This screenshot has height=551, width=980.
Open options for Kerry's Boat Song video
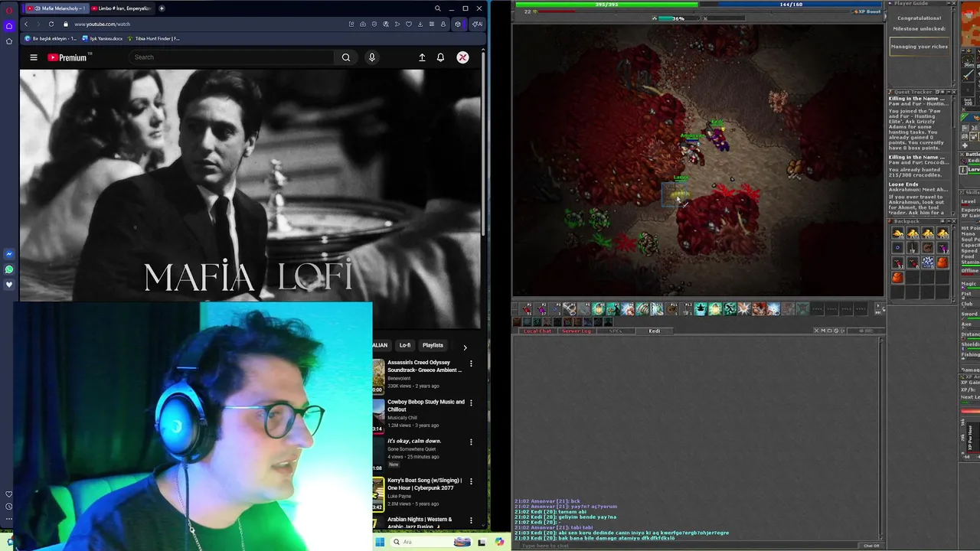tap(471, 481)
